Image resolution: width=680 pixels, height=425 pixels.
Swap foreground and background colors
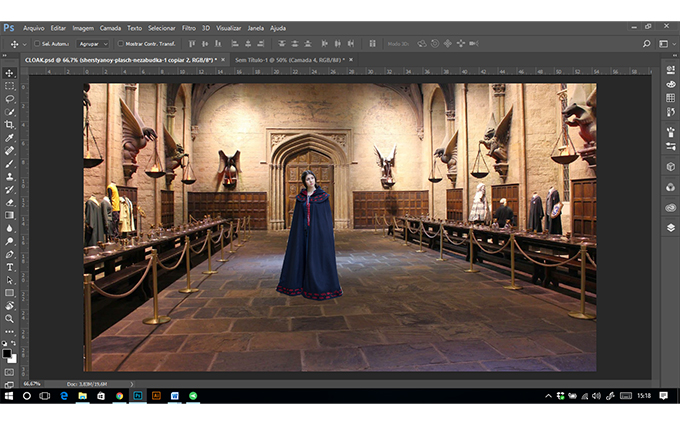pyautogui.click(x=13, y=343)
